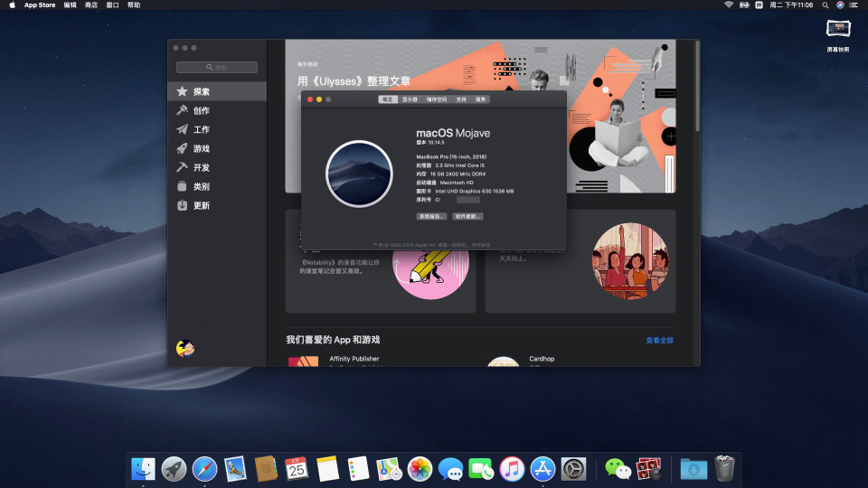
Task: Open the Downloads folder in the Dock
Action: click(693, 469)
